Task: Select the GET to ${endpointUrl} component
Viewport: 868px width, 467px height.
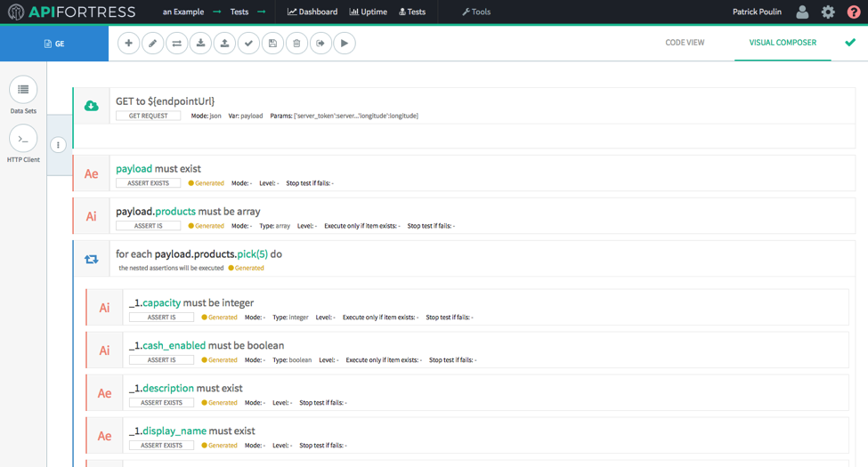Action: [x=465, y=117]
